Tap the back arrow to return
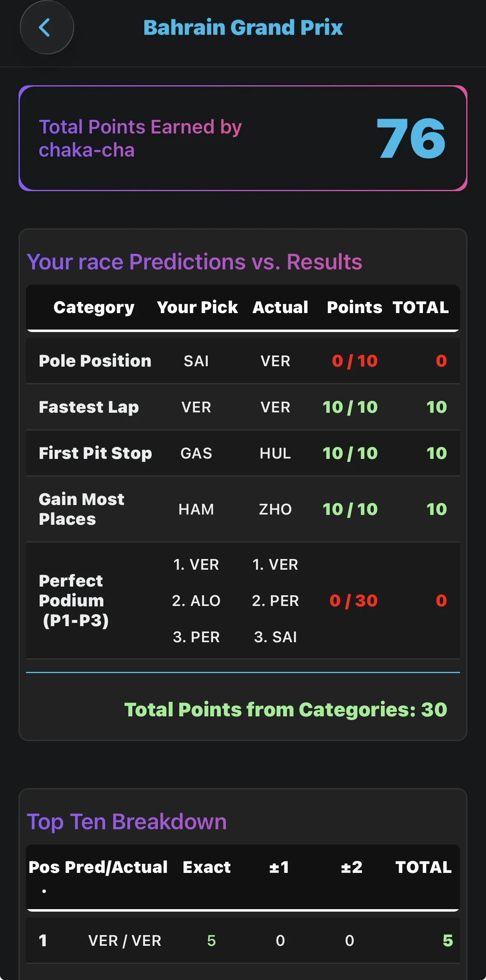Viewport: 486px width, 980px height. (x=47, y=27)
